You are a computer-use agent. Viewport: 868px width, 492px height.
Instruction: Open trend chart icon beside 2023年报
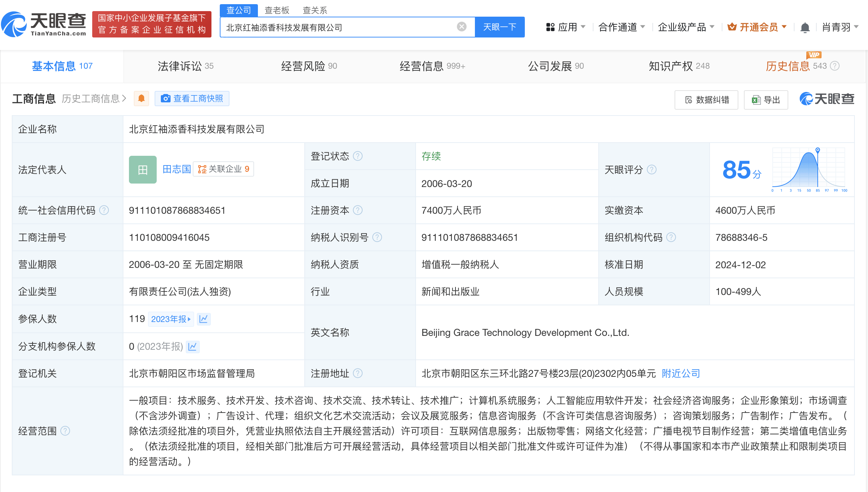[204, 319]
